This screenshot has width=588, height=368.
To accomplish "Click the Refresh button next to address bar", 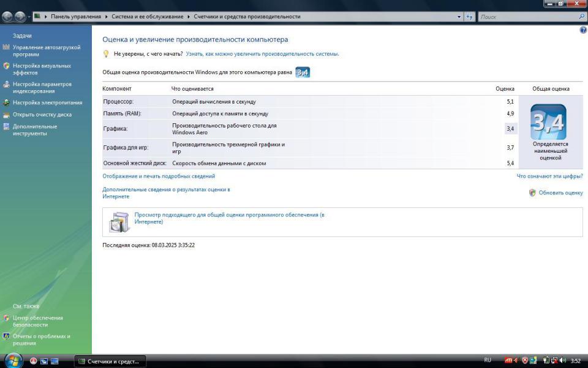I will (470, 17).
